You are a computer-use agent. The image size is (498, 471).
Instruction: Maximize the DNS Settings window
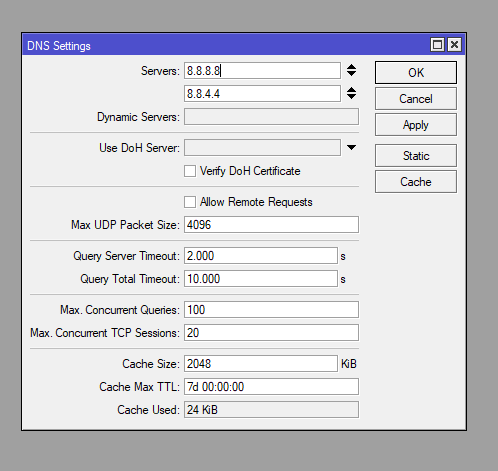437,45
